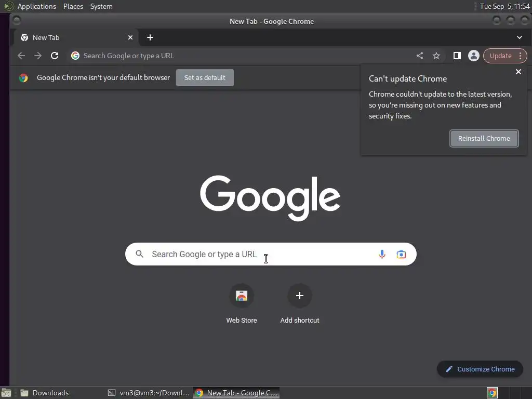Search by image with the camera icon
The height and width of the screenshot is (399, 532).
coord(401,254)
